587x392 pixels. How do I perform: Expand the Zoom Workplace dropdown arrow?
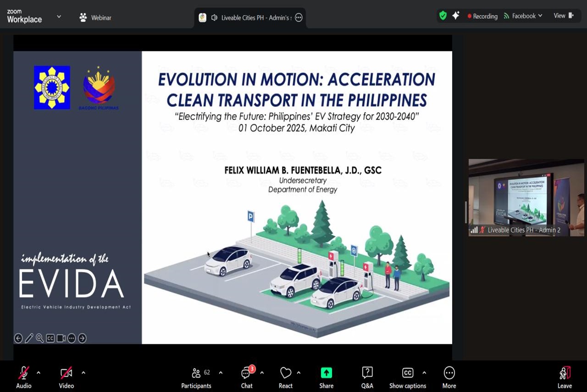(x=59, y=17)
